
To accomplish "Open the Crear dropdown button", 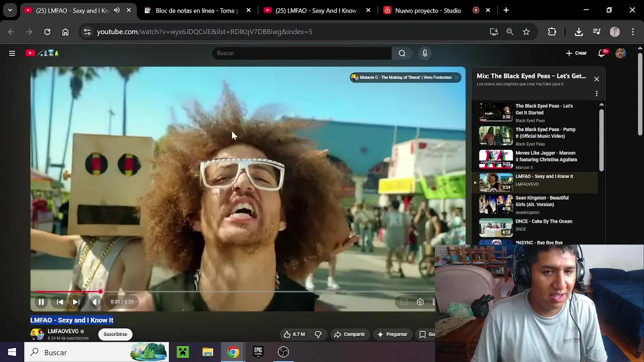I will [x=576, y=53].
